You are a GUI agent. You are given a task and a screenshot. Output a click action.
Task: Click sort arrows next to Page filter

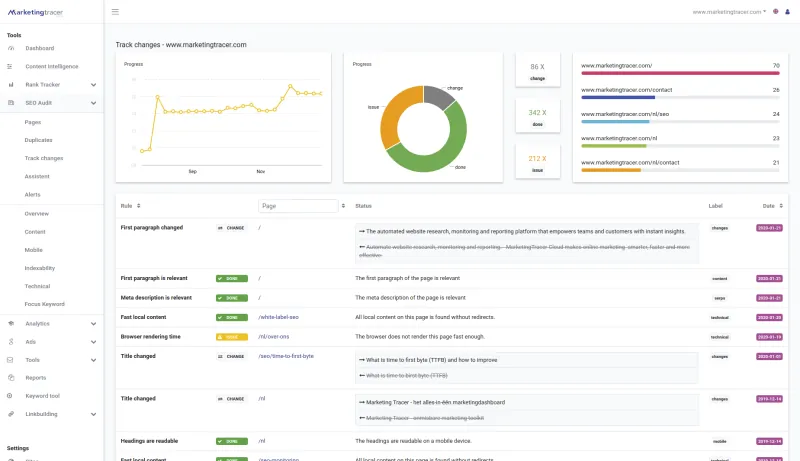coord(343,206)
